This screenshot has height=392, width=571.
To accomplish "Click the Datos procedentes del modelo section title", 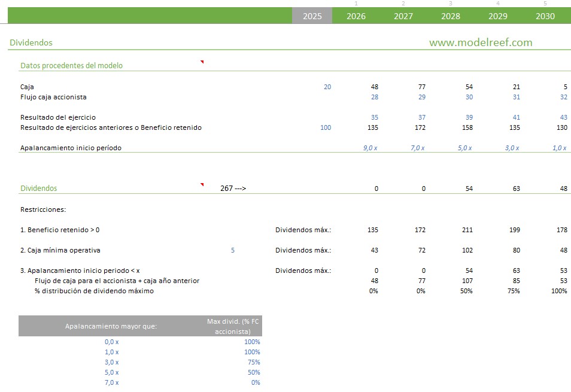I will tap(71, 66).
